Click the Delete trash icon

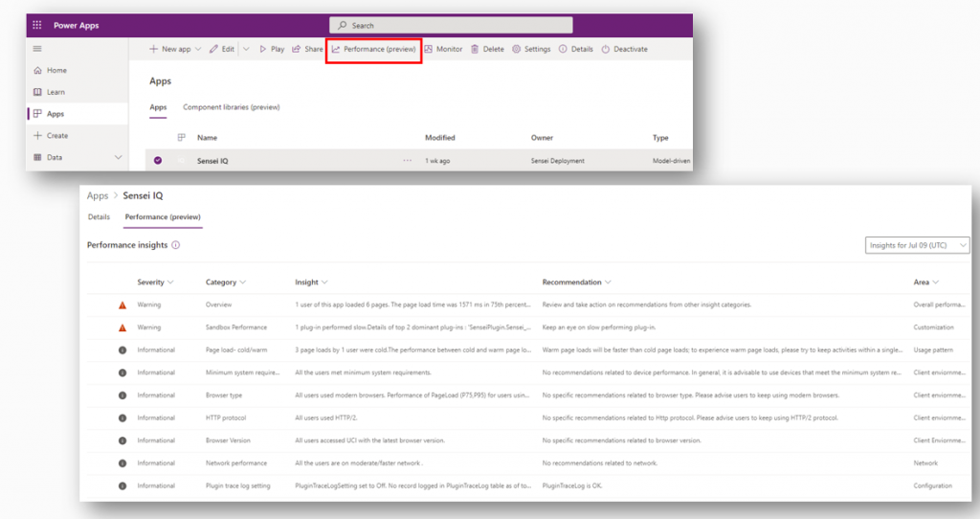point(475,49)
